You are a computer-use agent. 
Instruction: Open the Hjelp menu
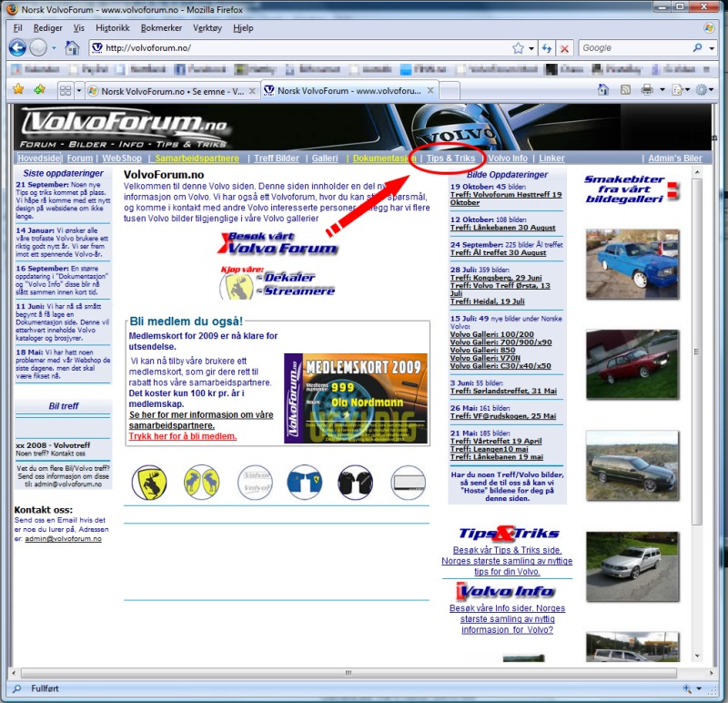[x=243, y=28]
